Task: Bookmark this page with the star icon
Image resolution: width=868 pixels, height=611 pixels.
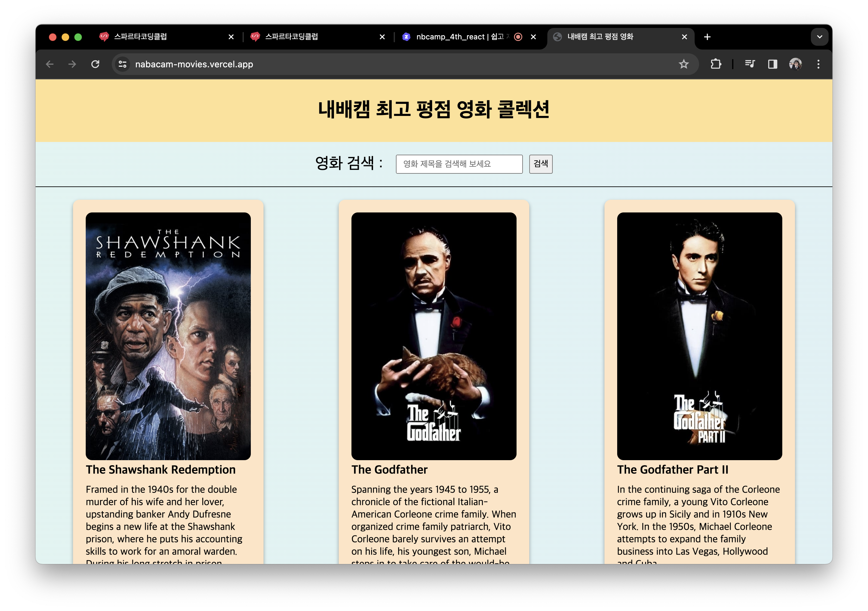Action: coord(684,64)
